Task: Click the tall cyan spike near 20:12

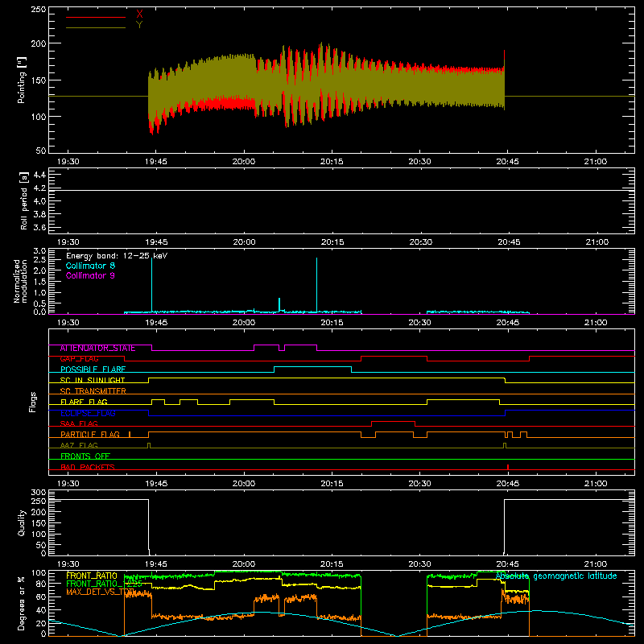Action: (x=316, y=285)
